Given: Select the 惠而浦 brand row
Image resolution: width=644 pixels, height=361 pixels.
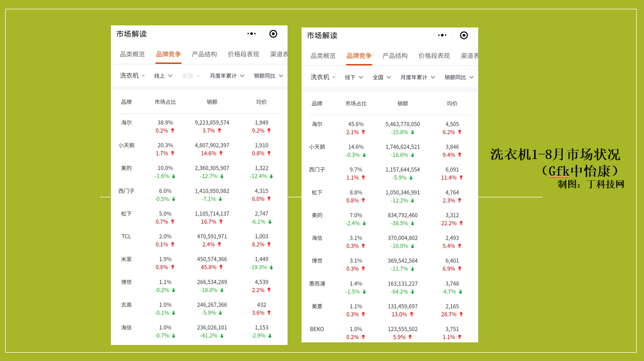Looking at the screenshot, I should click(390, 287).
